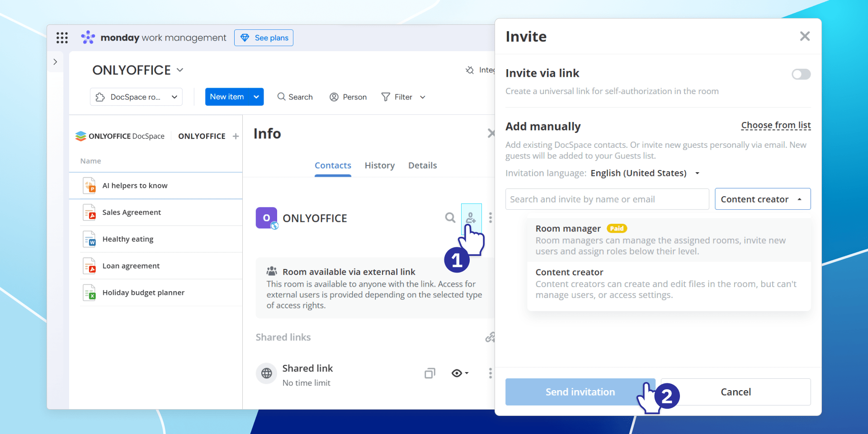Click the See plans button

tap(264, 38)
